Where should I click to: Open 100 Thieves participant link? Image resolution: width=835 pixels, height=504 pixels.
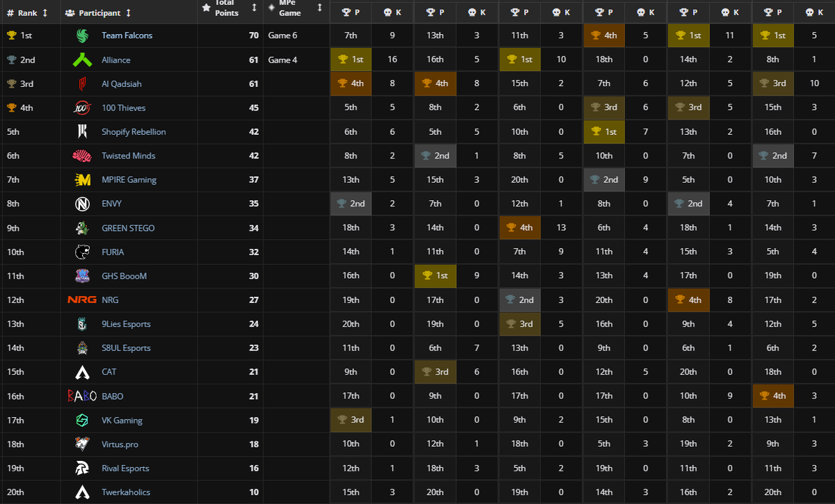(x=123, y=108)
